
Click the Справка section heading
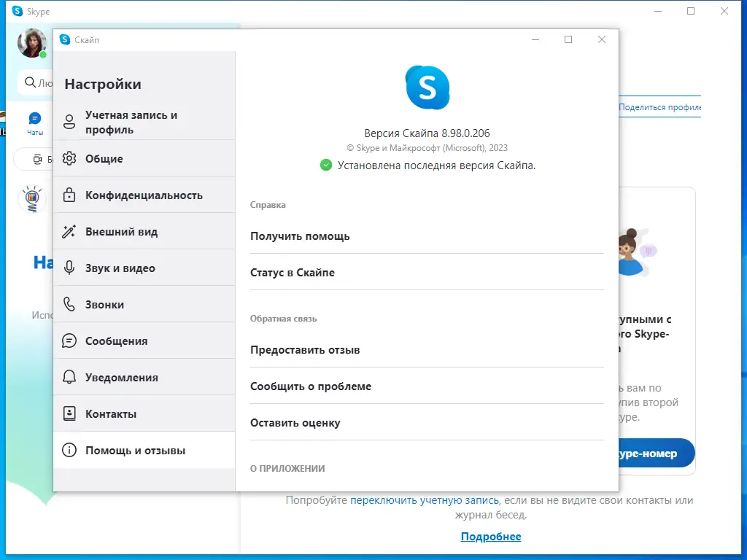[x=268, y=205]
